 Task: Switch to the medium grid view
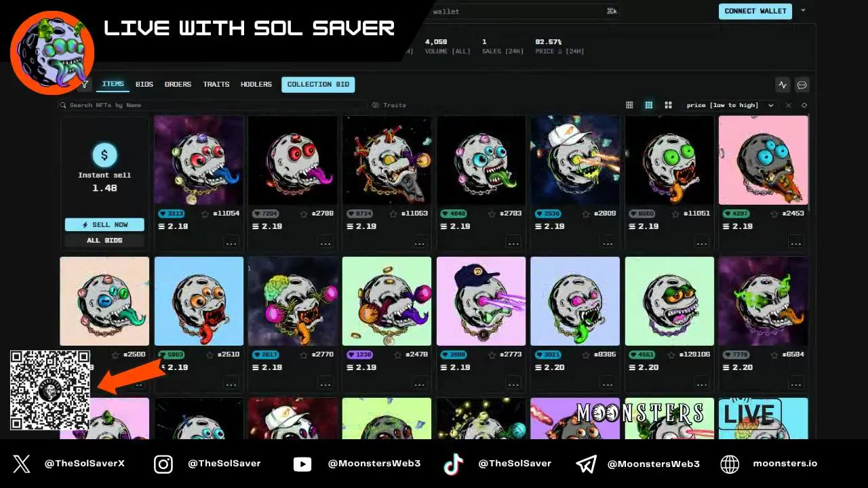[649, 105]
